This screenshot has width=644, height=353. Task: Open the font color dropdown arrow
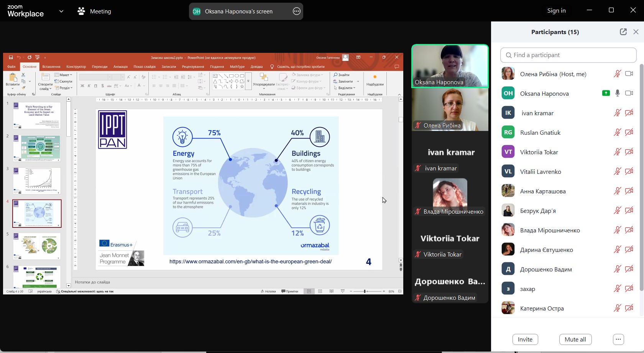coord(145,86)
